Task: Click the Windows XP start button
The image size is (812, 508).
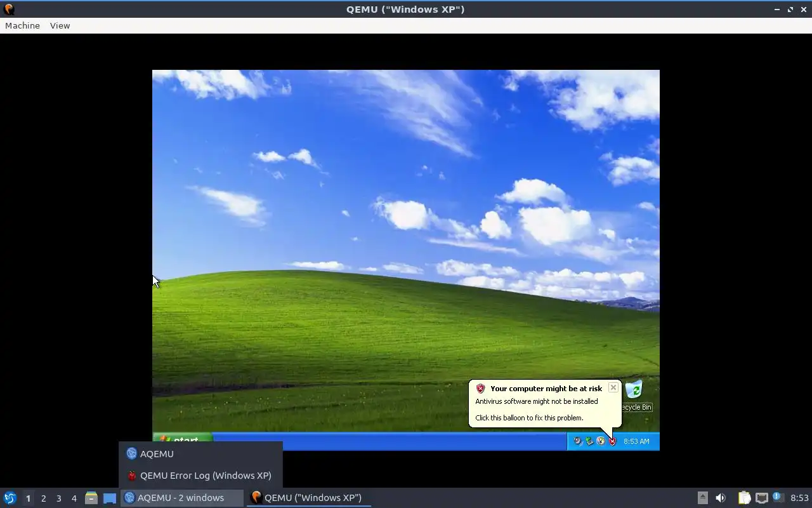Action: point(183,438)
